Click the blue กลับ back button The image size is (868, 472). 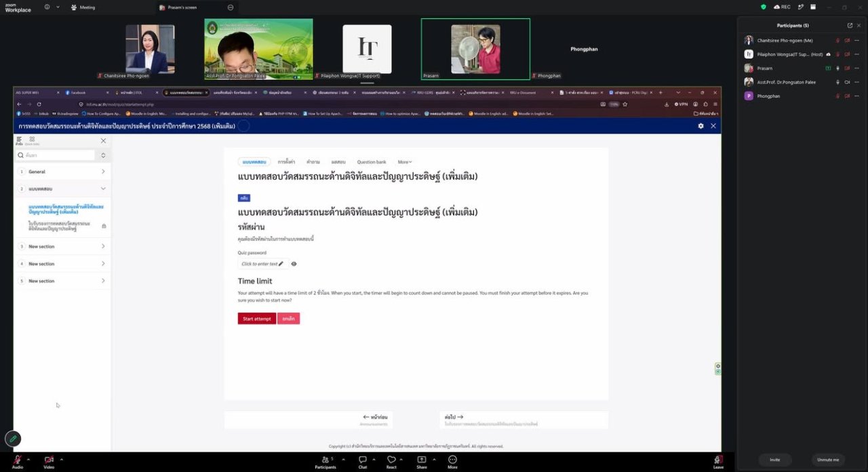[244, 198]
